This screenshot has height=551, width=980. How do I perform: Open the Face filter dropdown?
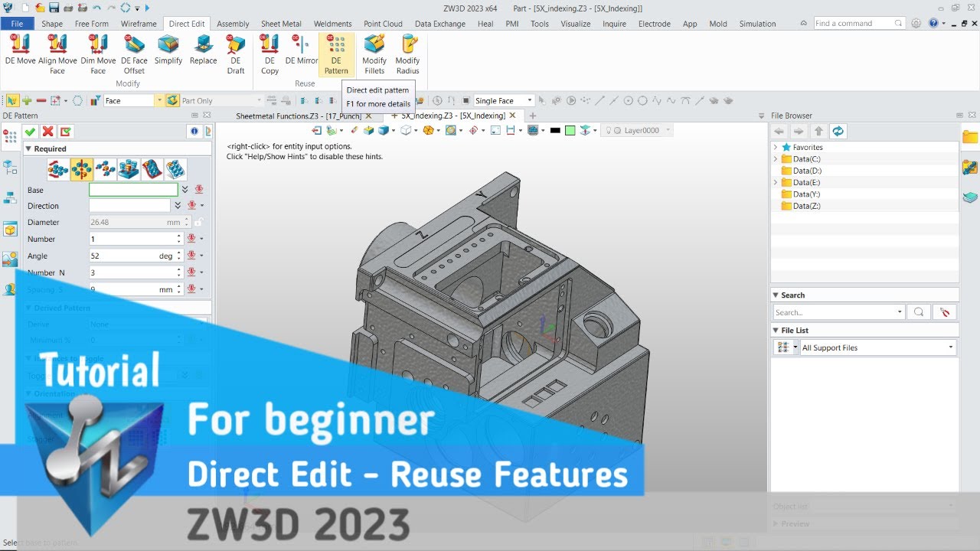(159, 100)
